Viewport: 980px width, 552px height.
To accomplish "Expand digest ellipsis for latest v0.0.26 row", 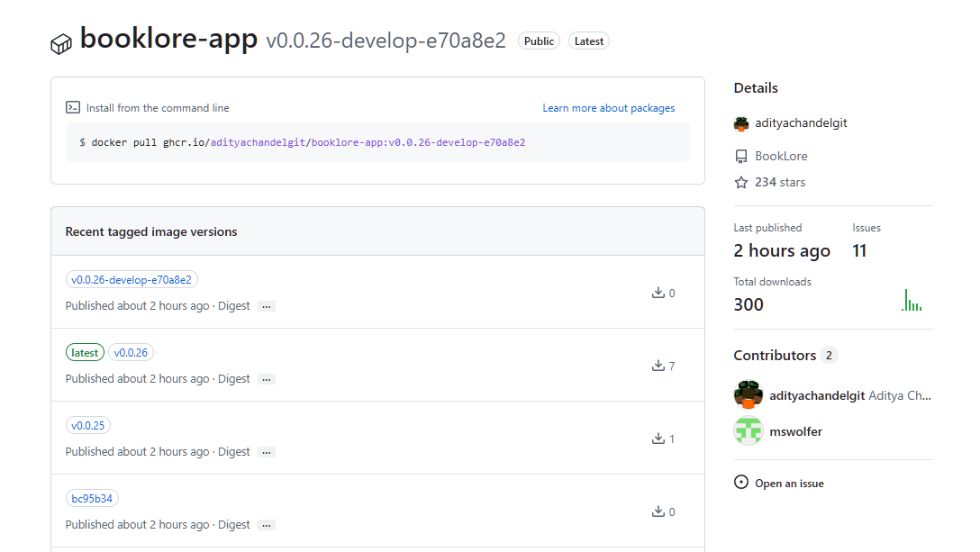I will 266,379.
